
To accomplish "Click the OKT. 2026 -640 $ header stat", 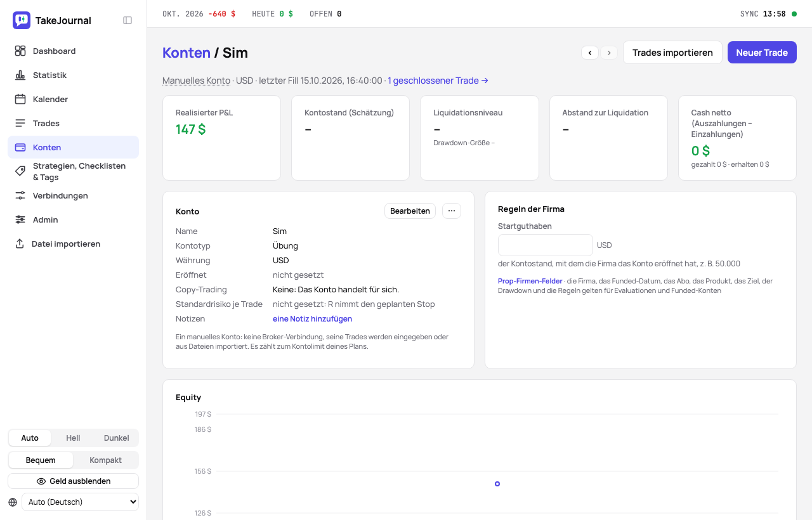I will click(x=199, y=13).
